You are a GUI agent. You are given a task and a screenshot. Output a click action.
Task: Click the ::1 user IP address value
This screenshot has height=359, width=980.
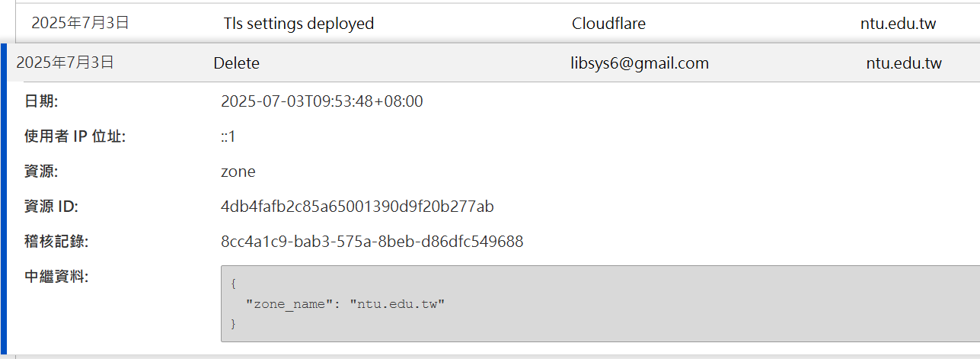pos(228,136)
